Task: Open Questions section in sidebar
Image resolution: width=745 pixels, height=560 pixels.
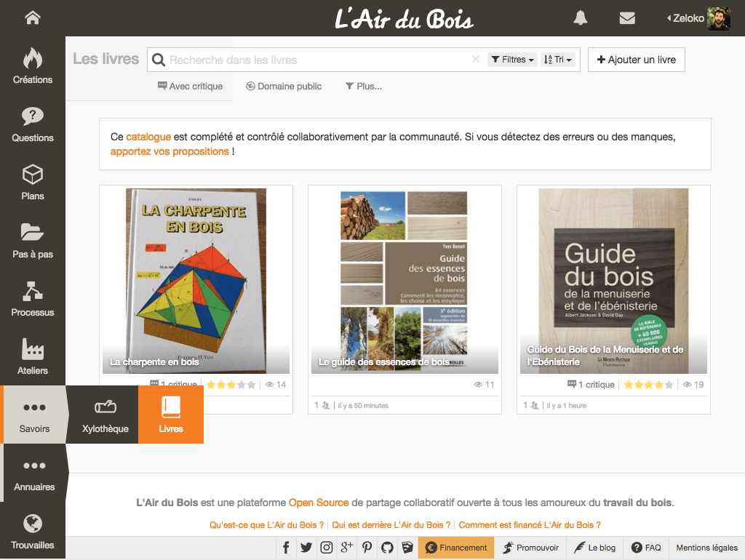Action: [x=32, y=124]
